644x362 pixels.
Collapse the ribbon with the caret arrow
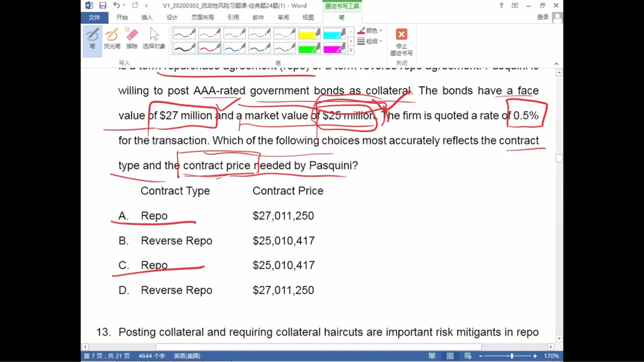(557, 63)
